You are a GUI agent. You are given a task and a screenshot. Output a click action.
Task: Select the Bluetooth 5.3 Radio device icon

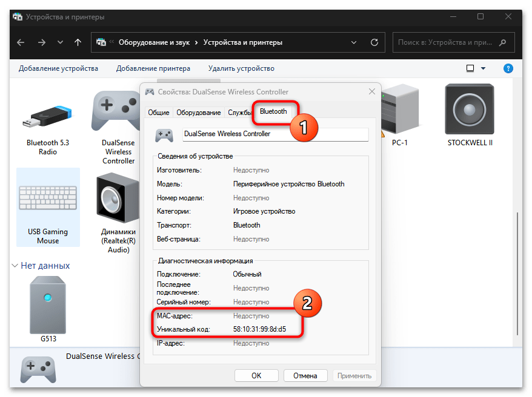(x=47, y=117)
